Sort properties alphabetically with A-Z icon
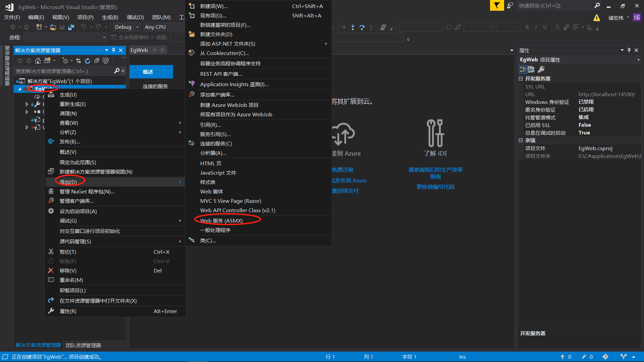Viewport: 644px width, 362px height. 531,69
